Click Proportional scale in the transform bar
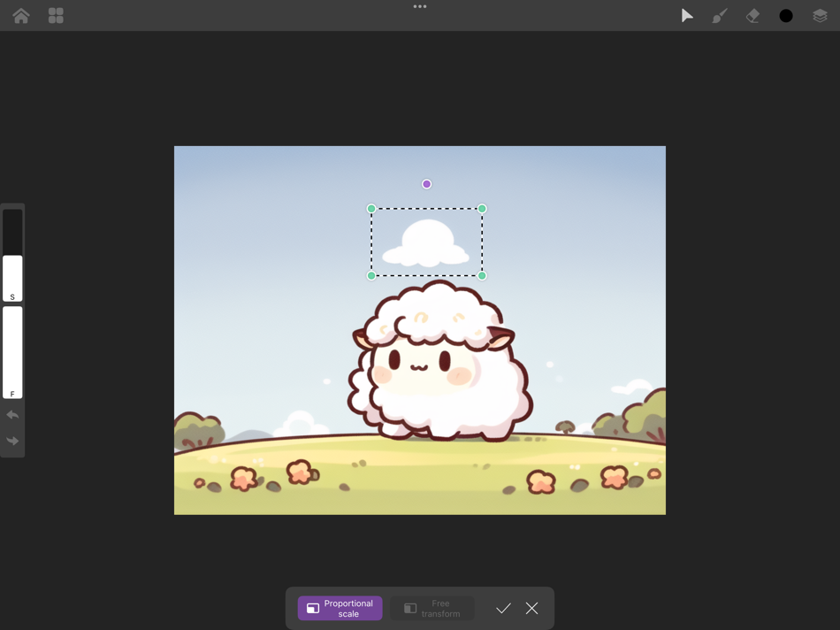Screen dimensions: 840x630 [340, 608]
